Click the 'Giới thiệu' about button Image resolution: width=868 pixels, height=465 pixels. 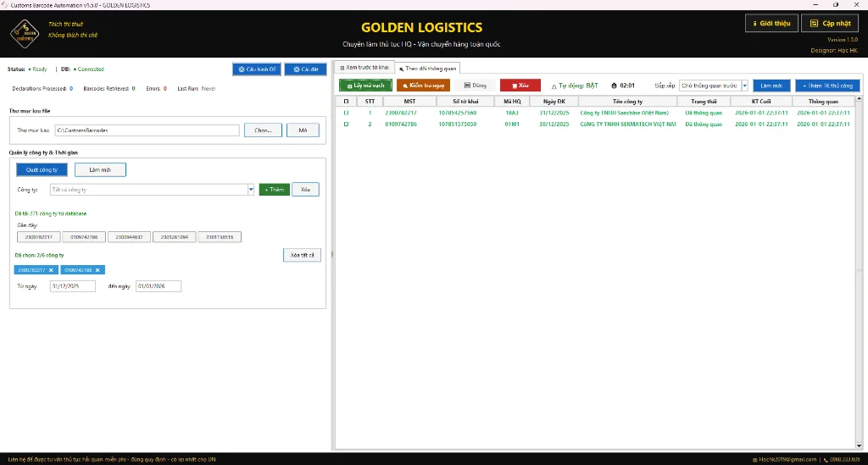771,24
